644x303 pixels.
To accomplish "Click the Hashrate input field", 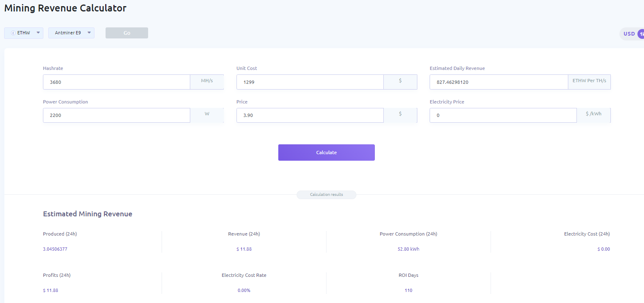I will pyautogui.click(x=117, y=82).
